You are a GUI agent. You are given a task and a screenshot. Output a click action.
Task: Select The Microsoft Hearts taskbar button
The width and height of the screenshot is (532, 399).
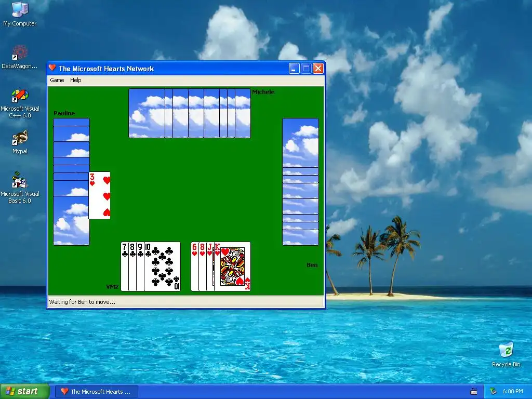tap(96, 392)
